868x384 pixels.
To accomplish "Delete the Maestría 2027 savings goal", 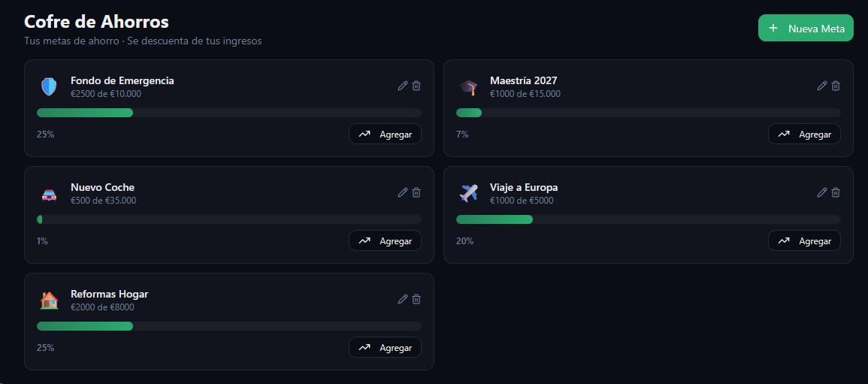I will point(836,86).
